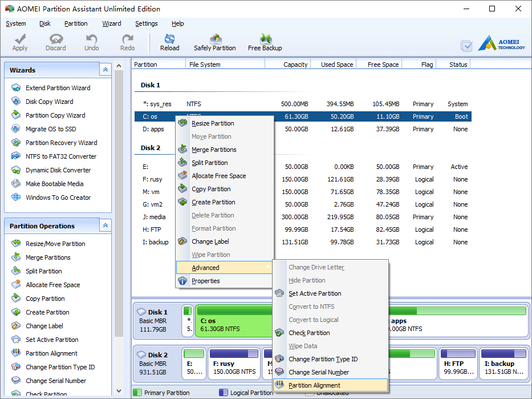Click the I: backup block in disk map
The height and width of the screenshot is (399, 532).
coord(503,364)
